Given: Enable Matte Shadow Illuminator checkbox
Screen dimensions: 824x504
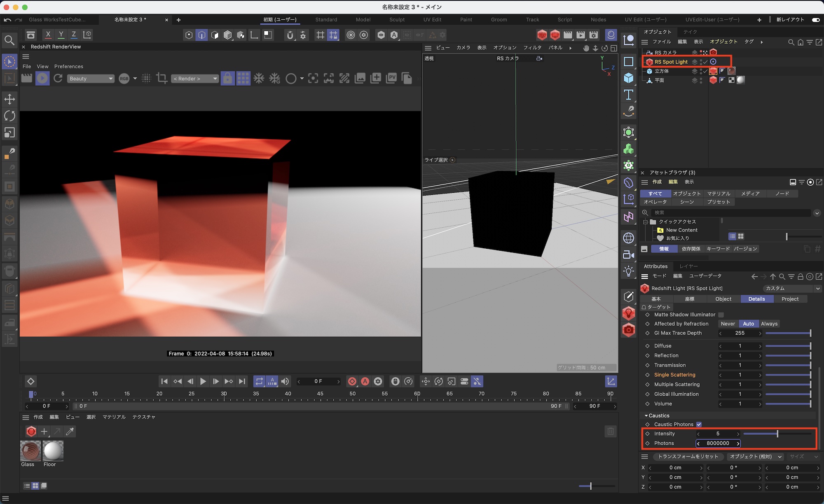Looking at the screenshot, I should coord(721,315).
